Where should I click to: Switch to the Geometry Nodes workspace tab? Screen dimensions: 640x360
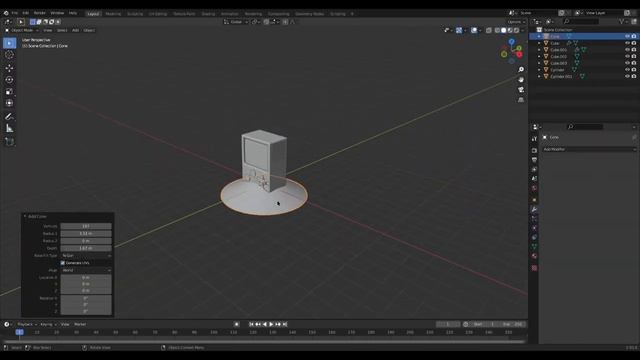[309, 14]
